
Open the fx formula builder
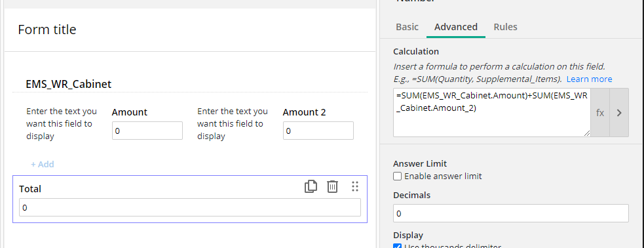point(600,113)
